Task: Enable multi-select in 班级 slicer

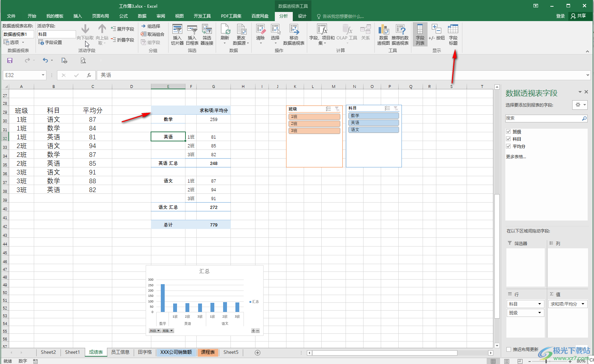Action: (328, 109)
